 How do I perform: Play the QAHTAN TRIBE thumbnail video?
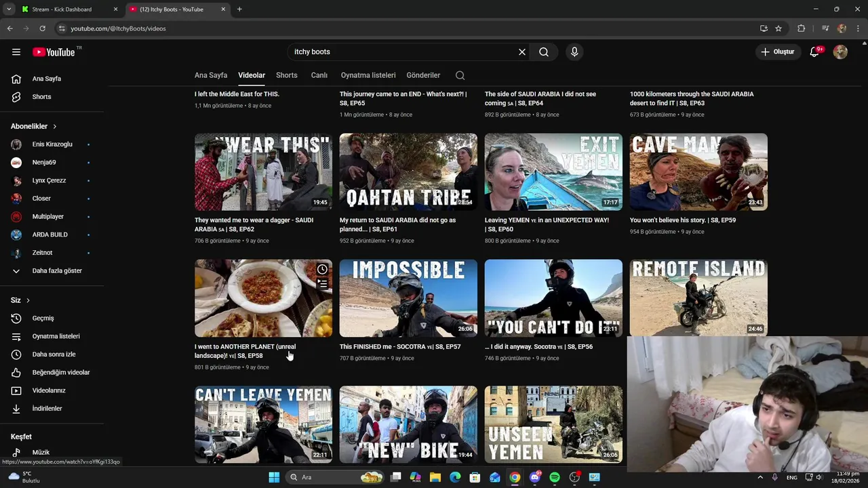[x=408, y=172]
